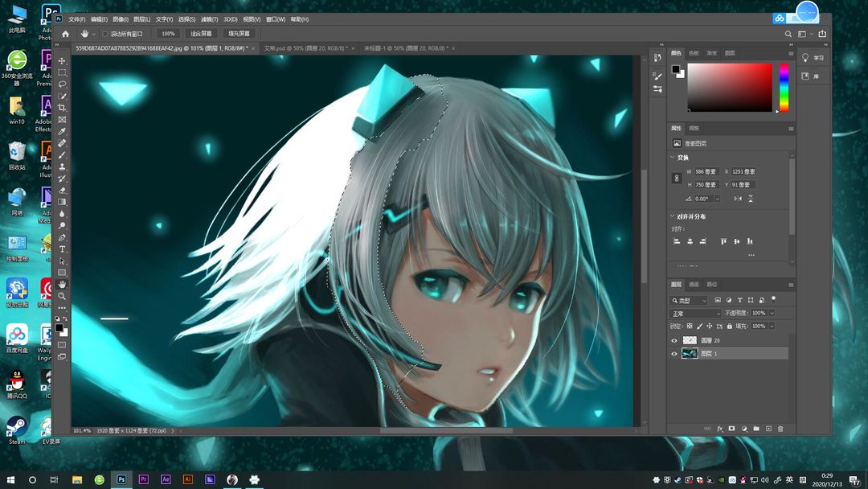Create a new group folder
The height and width of the screenshot is (489, 868).
point(756,429)
